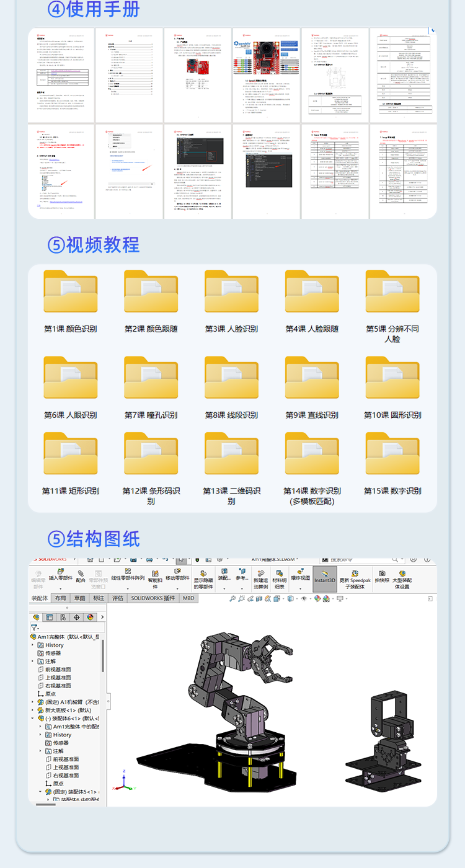Open the DisplayManager color-ball panel tab
The image size is (465, 868).
90,617
